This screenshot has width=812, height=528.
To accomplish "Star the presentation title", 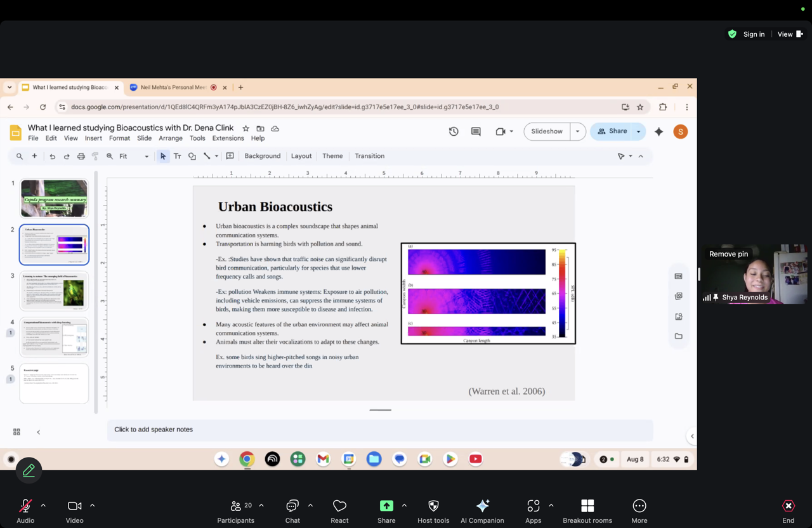I will tap(246, 128).
